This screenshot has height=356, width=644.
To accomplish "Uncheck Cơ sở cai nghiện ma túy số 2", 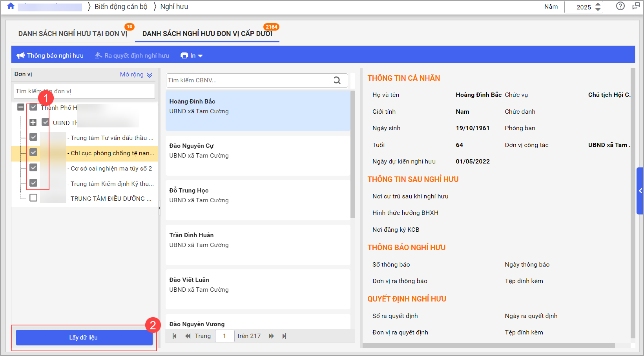I will [x=33, y=168].
